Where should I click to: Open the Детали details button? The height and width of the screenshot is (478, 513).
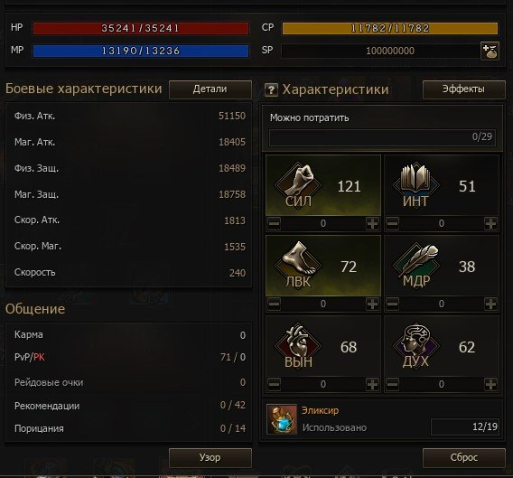tap(210, 89)
